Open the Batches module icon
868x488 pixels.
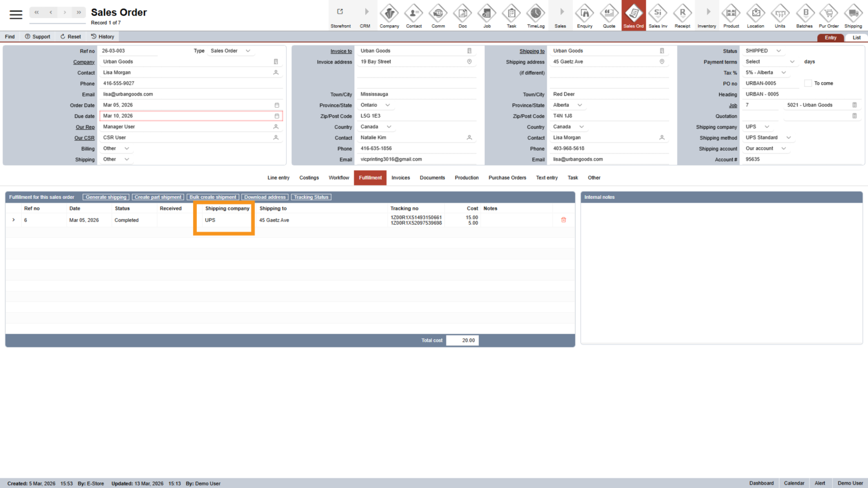point(804,15)
